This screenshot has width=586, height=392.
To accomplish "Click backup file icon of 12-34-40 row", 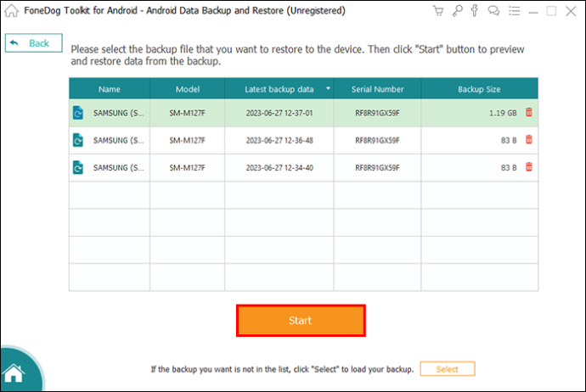I will 78,168.
